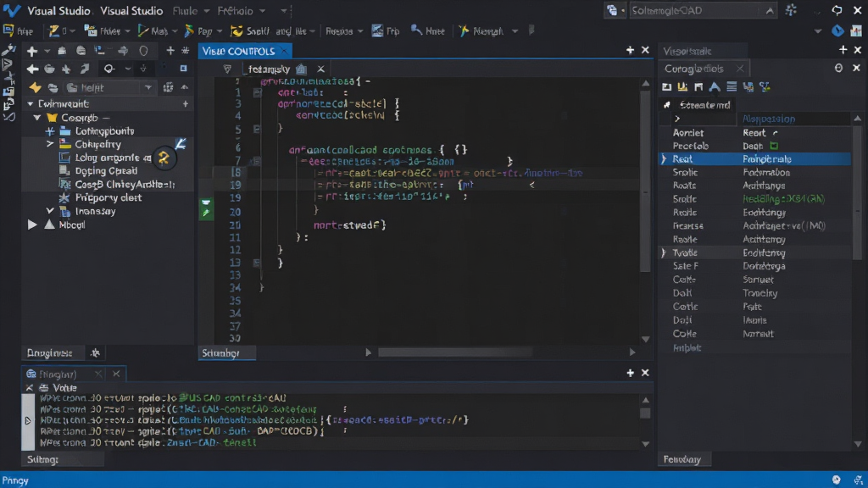Close the Coroglar diols tab

click(x=740, y=69)
